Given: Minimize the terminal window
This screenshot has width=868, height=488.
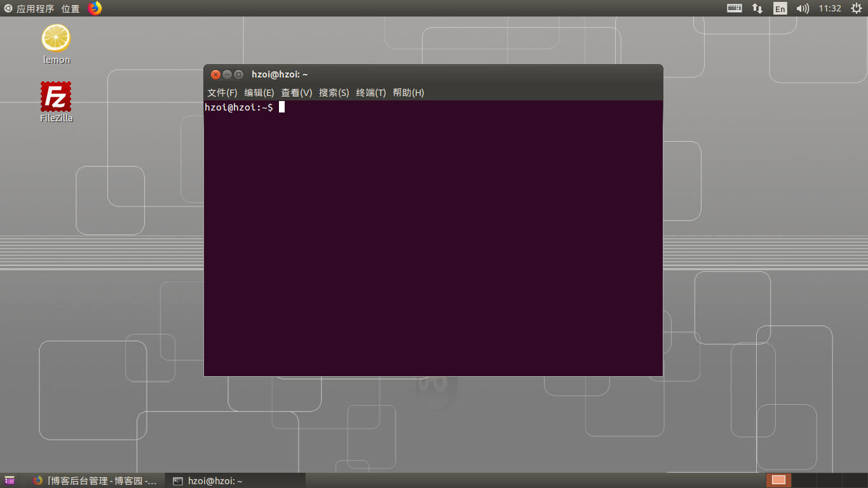Looking at the screenshot, I should coord(227,74).
